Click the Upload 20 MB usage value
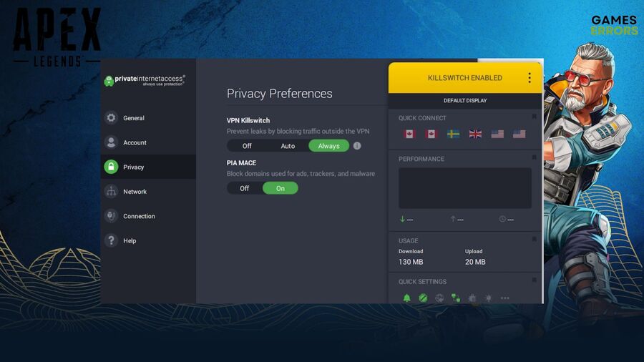Screen dimensions: 644x362 (475, 262)
